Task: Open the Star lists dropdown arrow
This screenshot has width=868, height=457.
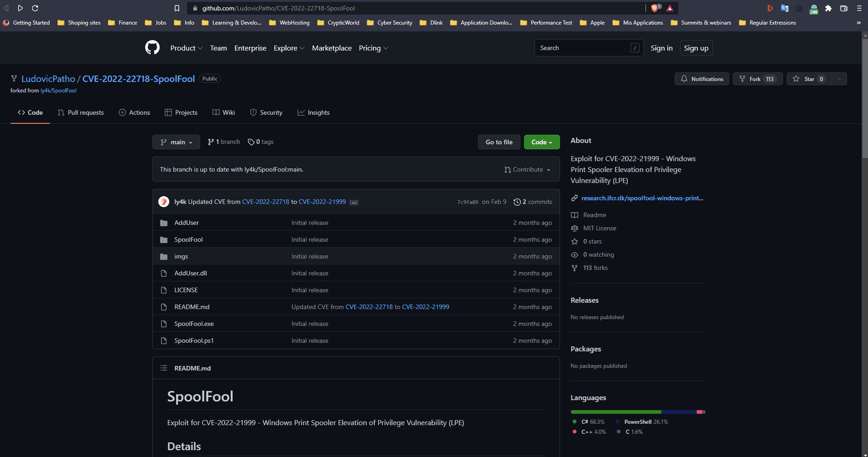Action: click(x=839, y=79)
